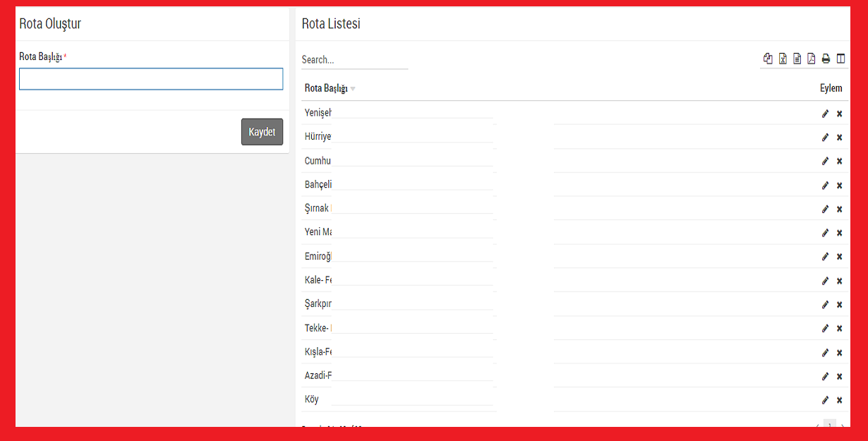Image resolution: width=868 pixels, height=441 pixels.
Task: Edit the Yenişehir route with pencil icon
Action: coord(825,114)
